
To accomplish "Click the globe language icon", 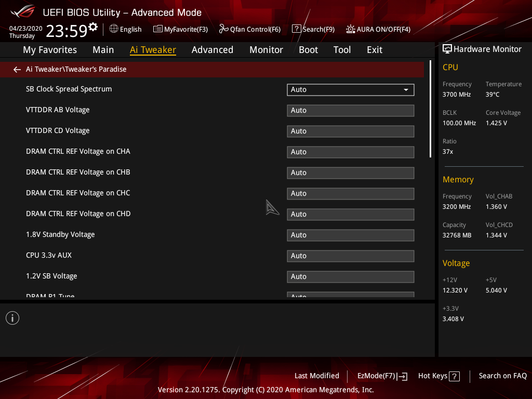I will (x=114, y=29).
